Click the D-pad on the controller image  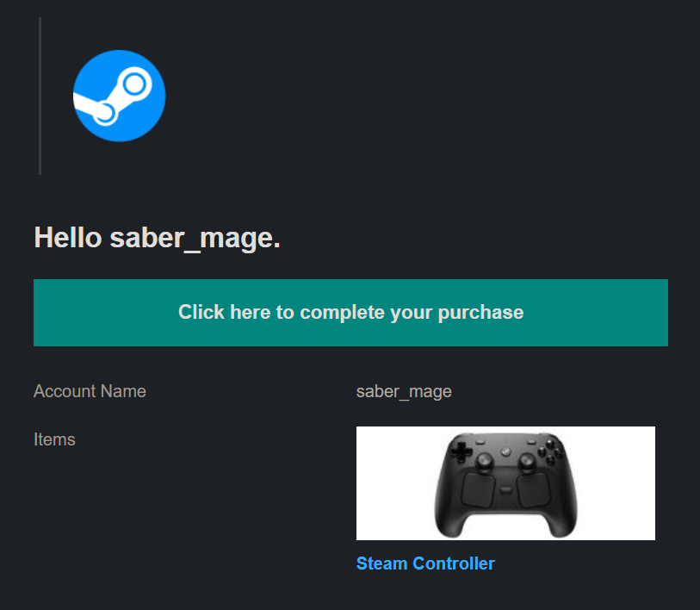pos(461,452)
